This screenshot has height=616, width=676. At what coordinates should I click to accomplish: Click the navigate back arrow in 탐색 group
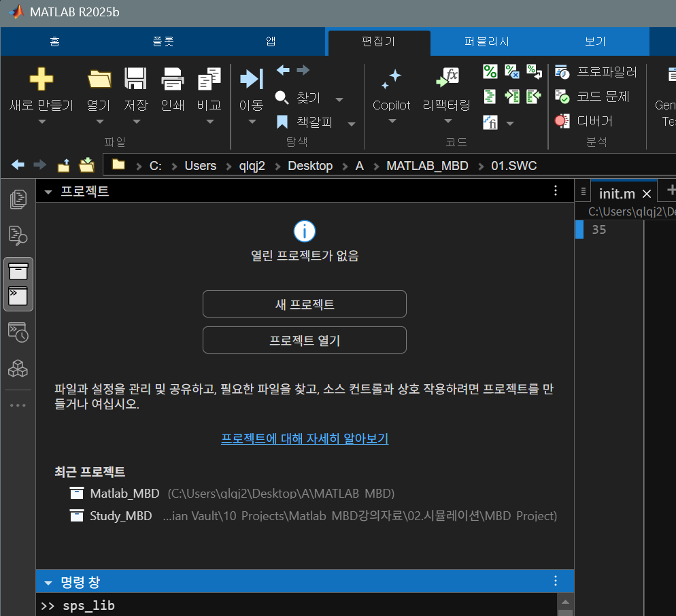283,70
